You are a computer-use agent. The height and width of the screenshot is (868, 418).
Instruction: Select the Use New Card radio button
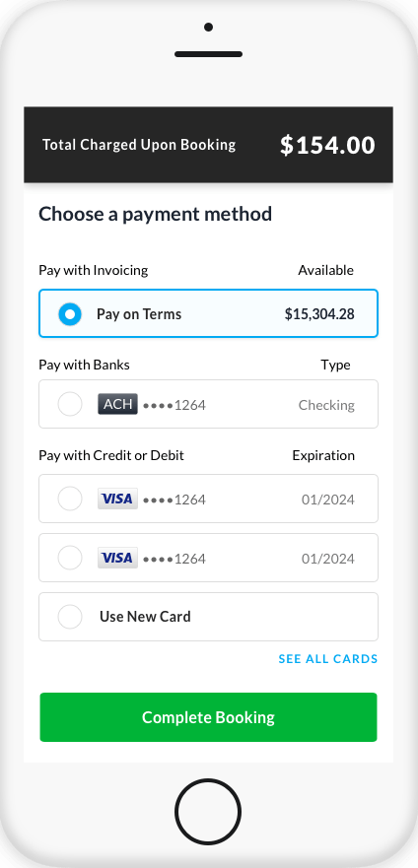pyautogui.click(x=70, y=617)
